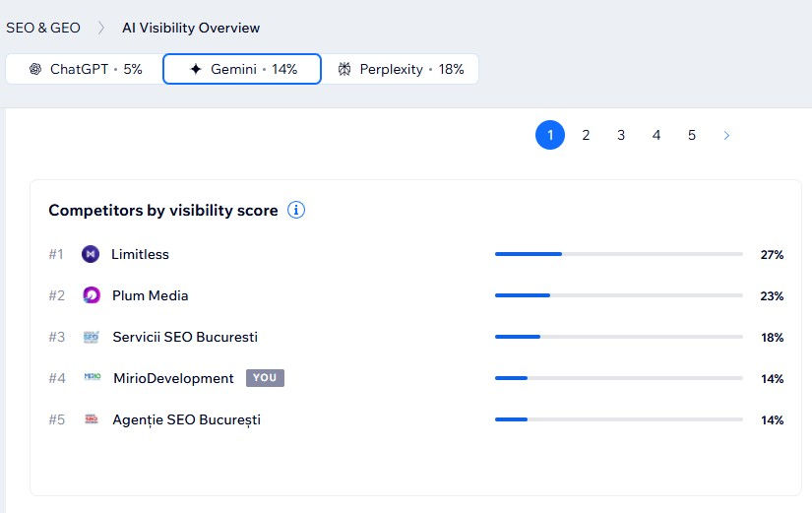Go to page 4
The image size is (812, 513).
point(656,135)
